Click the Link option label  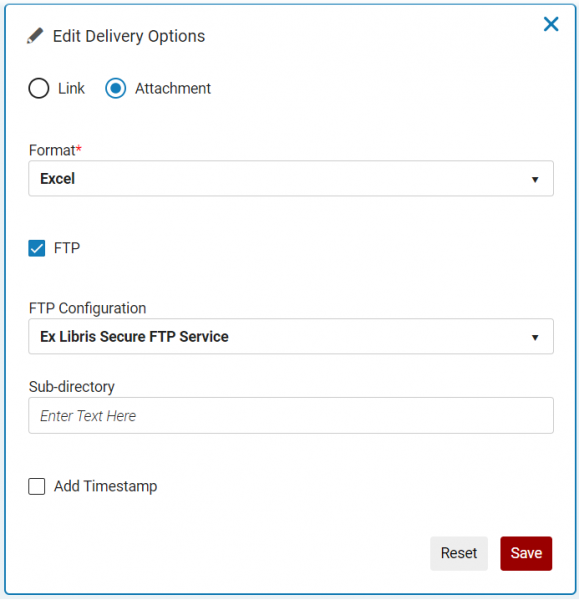tap(71, 88)
